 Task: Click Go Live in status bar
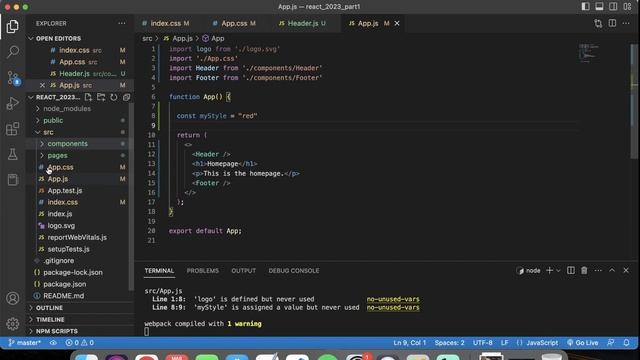click(582, 343)
